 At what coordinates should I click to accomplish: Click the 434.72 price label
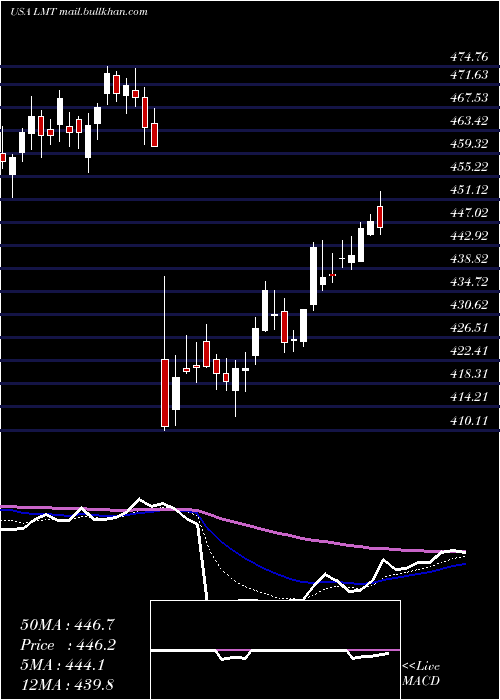[x=469, y=282]
